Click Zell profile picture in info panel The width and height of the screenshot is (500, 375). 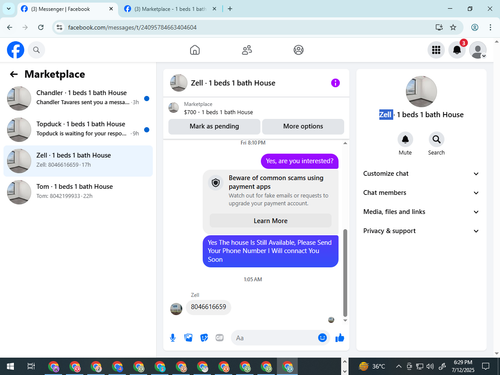(x=421, y=91)
